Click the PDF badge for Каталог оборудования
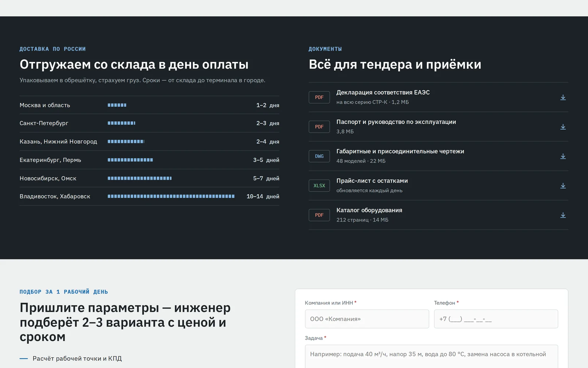The width and height of the screenshot is (588, 368). tap(319, 215)
